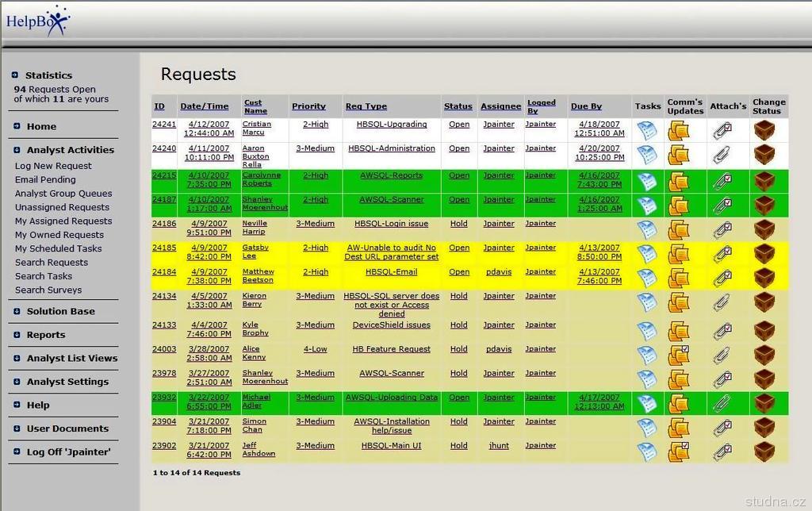Click HBSQL-Email request type link

[391, 272]
